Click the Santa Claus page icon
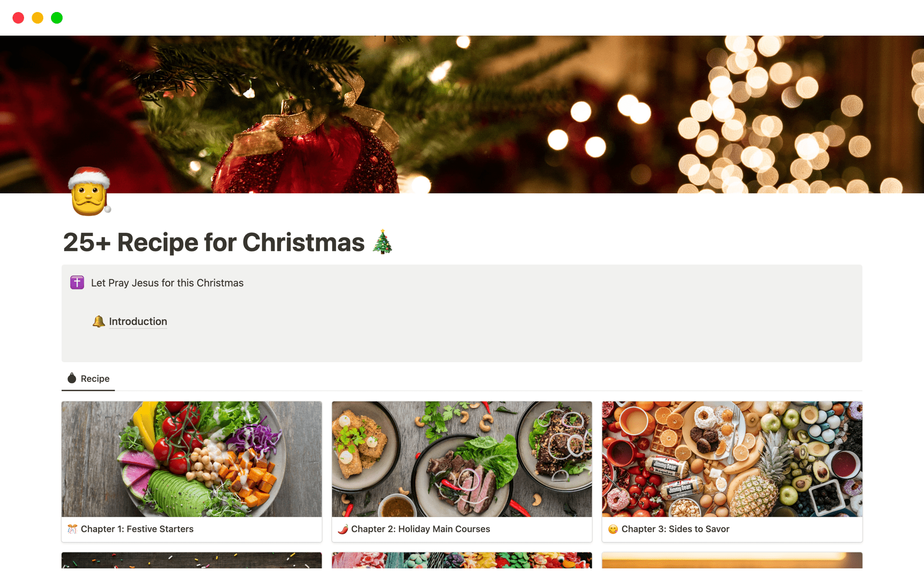Image resolution: width=924 pixels, height=578 pixels. (89, 192)
